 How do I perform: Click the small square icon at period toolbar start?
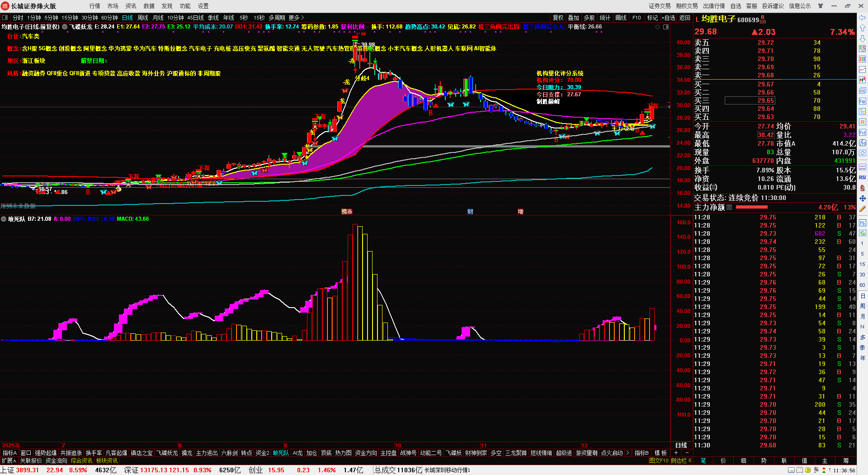(x=5, y=18)
